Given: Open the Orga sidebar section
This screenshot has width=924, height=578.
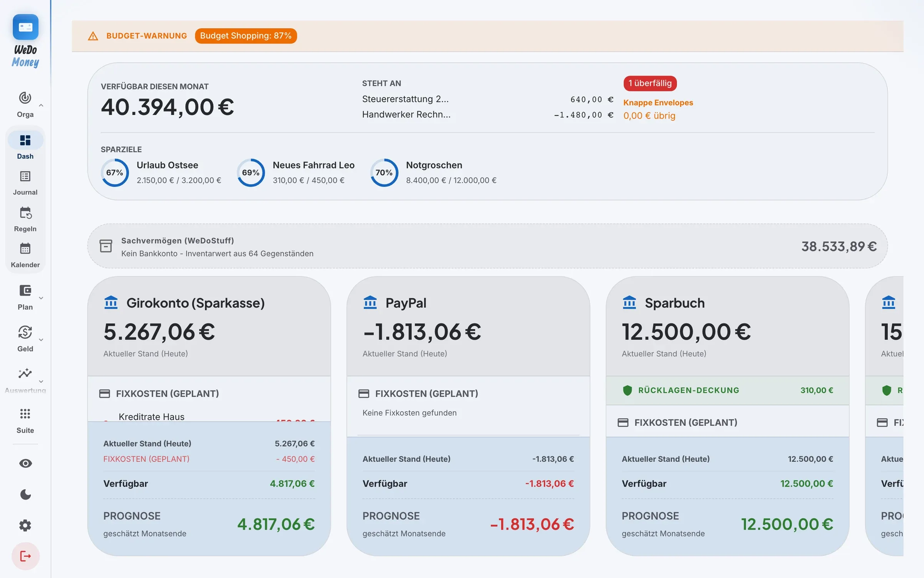Looking at the screenshot, I should [x=25, y=104].
